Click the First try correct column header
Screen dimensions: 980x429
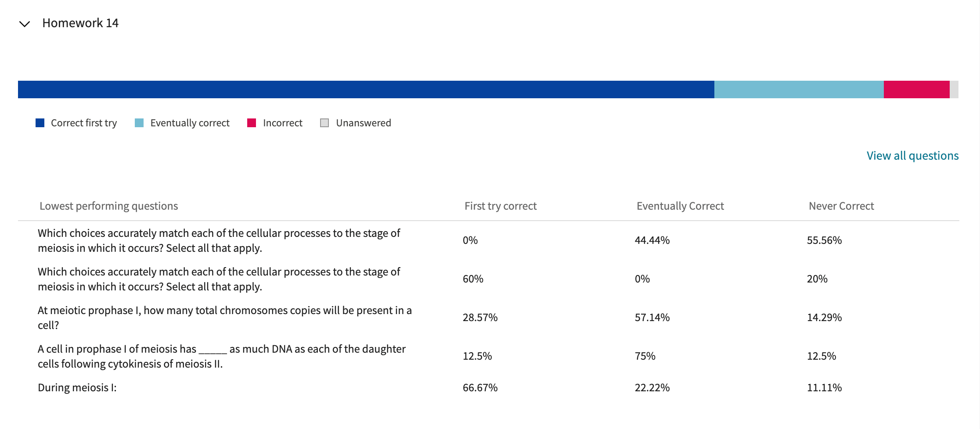click(x=501, y=206)
